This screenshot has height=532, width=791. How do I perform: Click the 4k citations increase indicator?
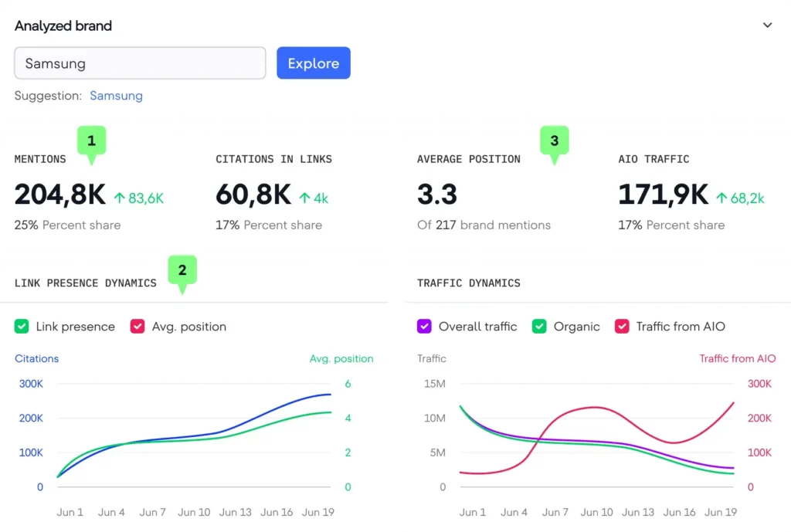[x=314, y=198]
